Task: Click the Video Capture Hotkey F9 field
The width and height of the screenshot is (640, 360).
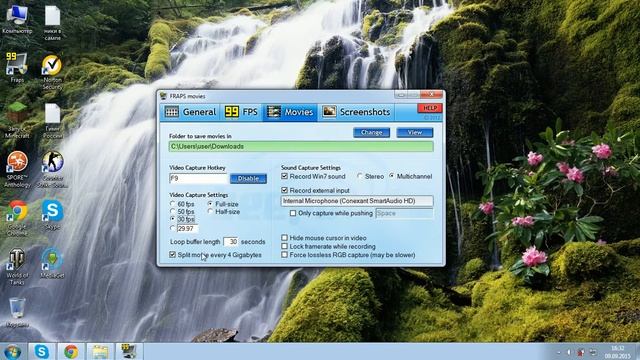Action: [x=198, y=178]
